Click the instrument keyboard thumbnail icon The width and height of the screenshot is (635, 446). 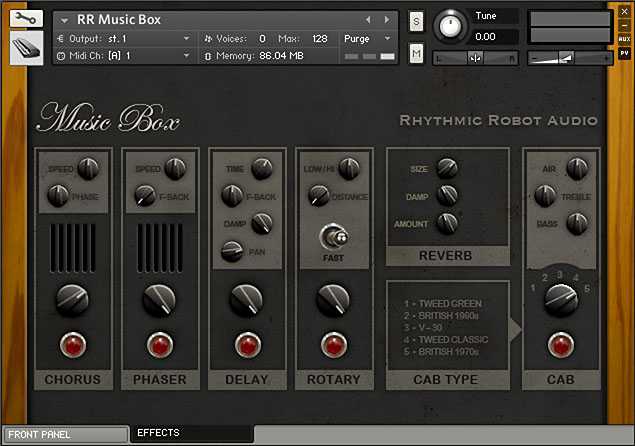(26, 48)
